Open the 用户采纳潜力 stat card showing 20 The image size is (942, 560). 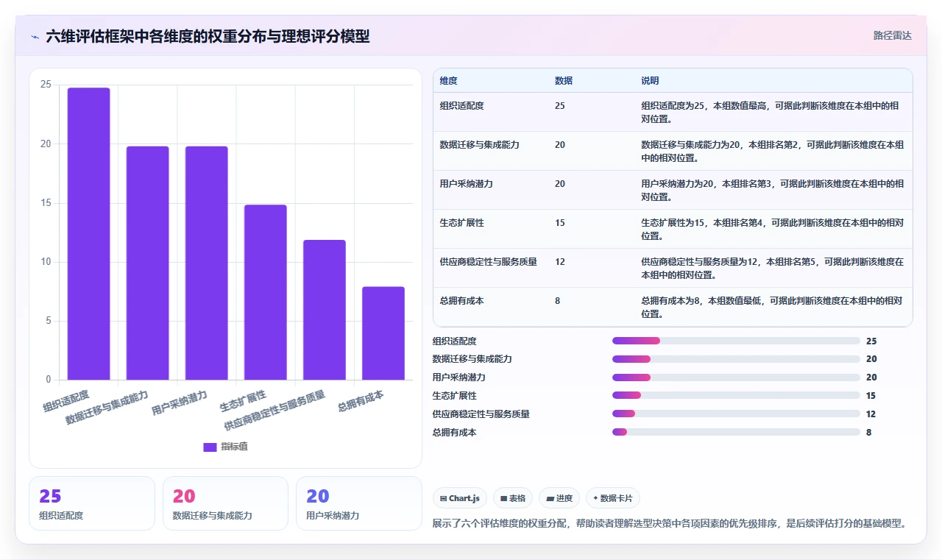[x=358, y=503]
